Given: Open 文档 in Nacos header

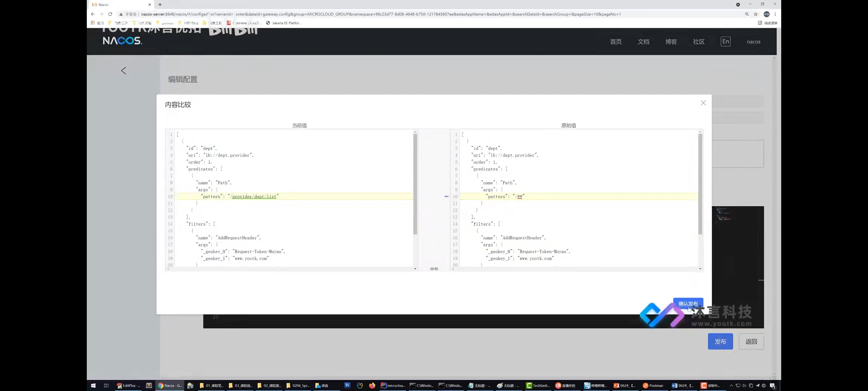Looking at the screenshot, I should tap(643, 42).
